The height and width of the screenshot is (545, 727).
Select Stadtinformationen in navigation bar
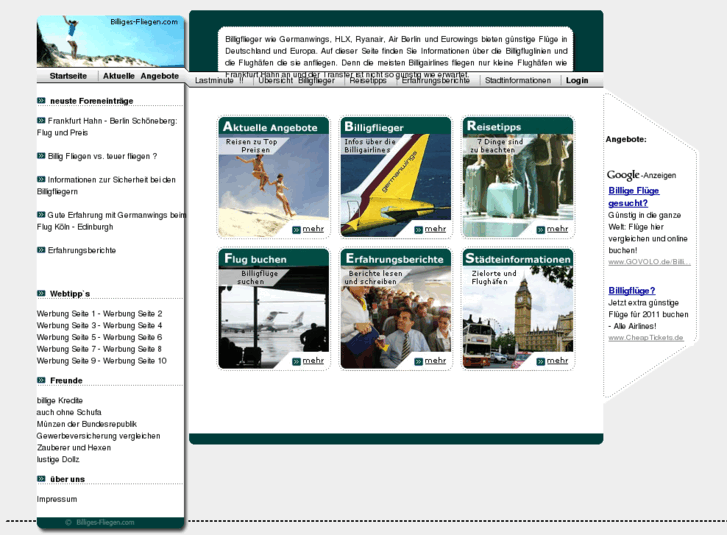click(518, 80)
